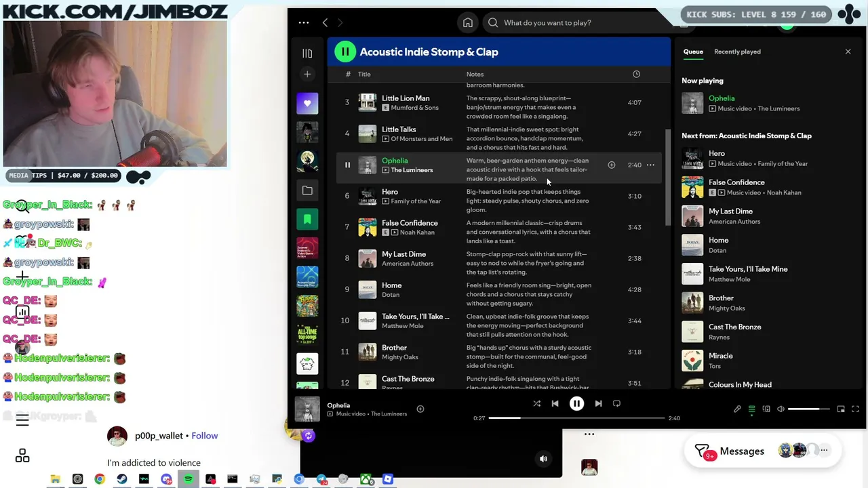The image size is (868, 488).
Task: Go forward with Spotify's forward arrow
Action: [340, 22]
